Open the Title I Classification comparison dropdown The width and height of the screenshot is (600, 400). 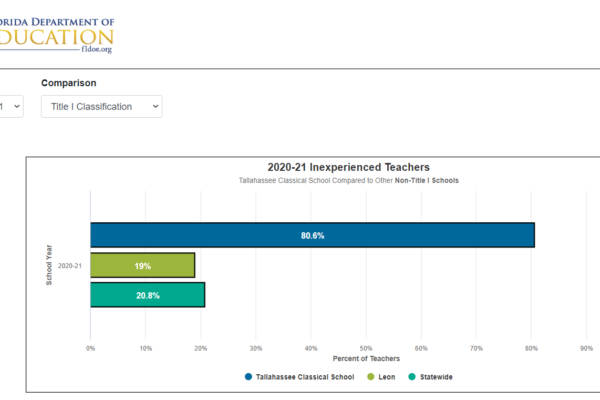click(101, 106)
